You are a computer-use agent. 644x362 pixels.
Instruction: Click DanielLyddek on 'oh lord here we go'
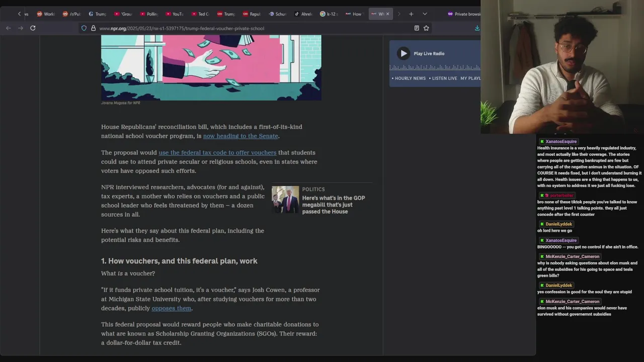click(559, 224)
